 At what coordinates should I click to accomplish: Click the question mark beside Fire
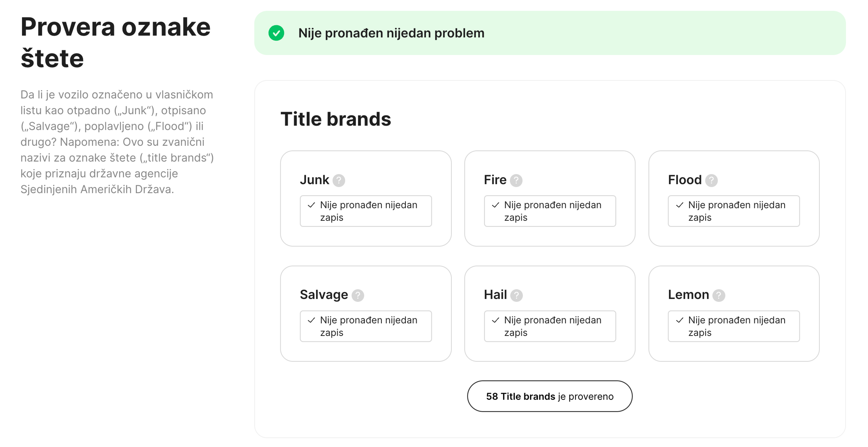516,180
